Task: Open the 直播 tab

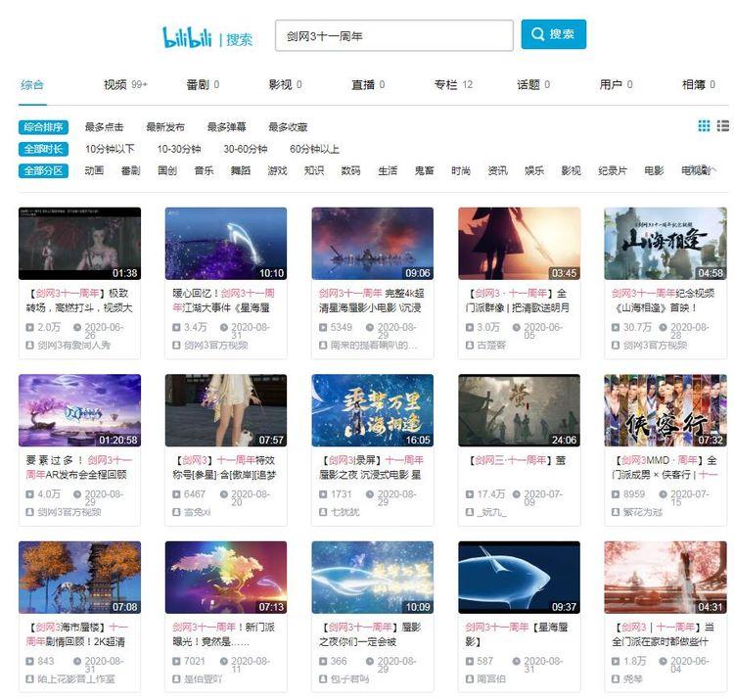Action: 368,85
